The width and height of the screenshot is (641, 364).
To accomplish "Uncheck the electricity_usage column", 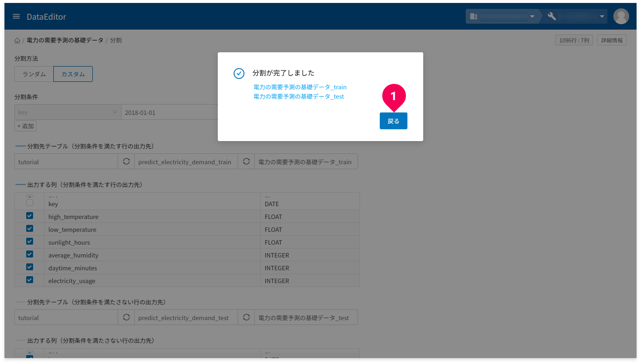I will 30,280.
